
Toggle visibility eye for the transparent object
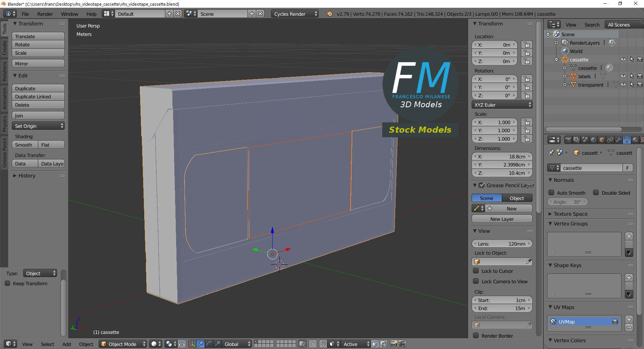[623, 85]
